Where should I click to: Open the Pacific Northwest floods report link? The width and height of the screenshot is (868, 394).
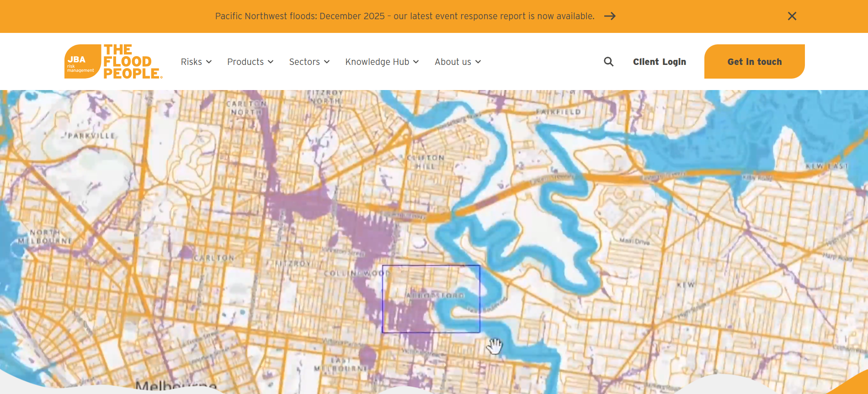(x=405, y=16)
